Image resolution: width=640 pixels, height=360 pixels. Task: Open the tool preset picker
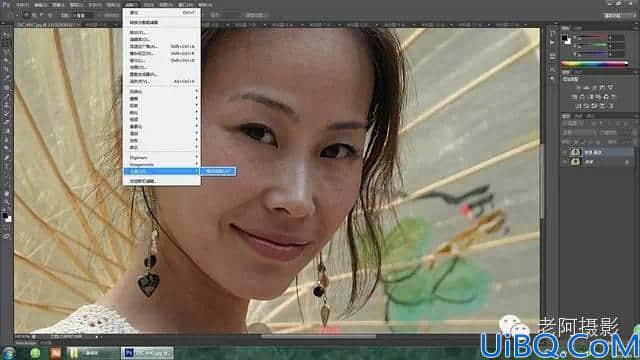pos(12,15)
